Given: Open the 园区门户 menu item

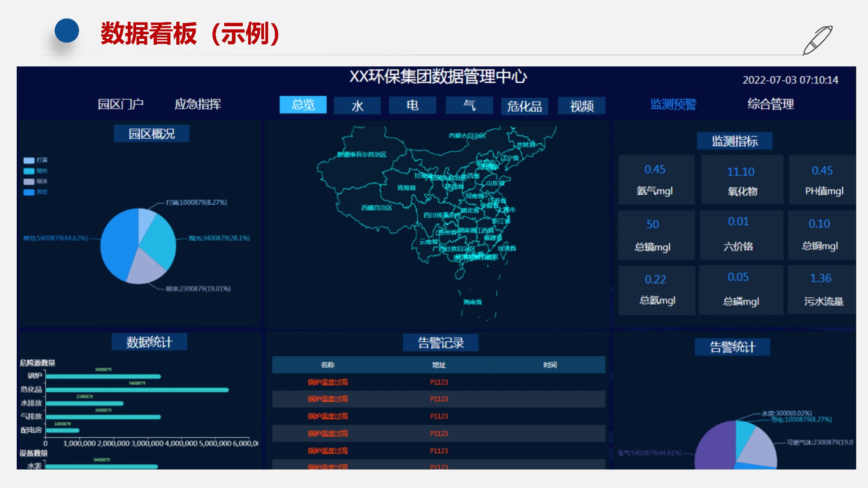Looking at the screenshot, I should [121, 104].
